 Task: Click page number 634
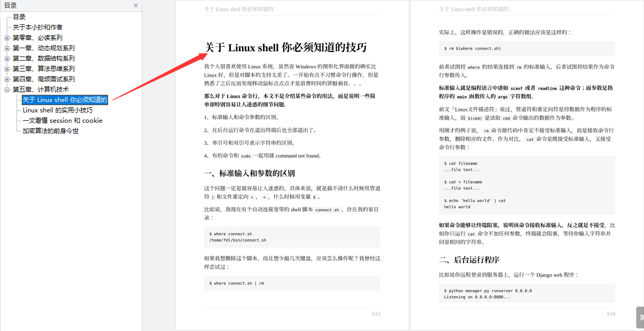(x=611, y=314)
